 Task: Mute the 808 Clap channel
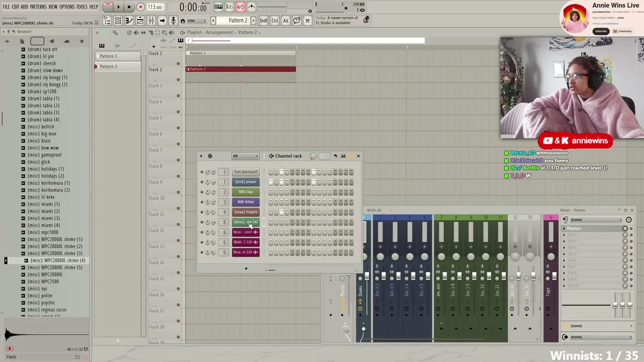tap(202, 192)
